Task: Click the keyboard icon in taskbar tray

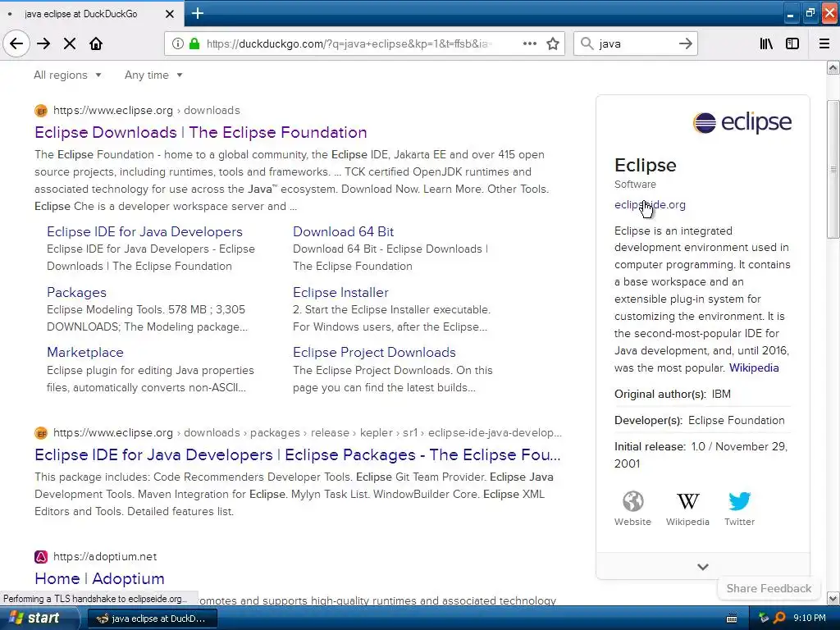Action: [731, 619]
